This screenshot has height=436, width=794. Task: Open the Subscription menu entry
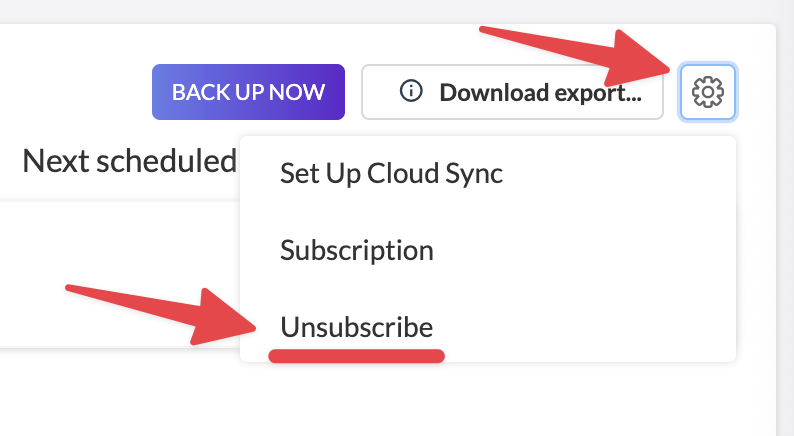[x=357, y=249]
